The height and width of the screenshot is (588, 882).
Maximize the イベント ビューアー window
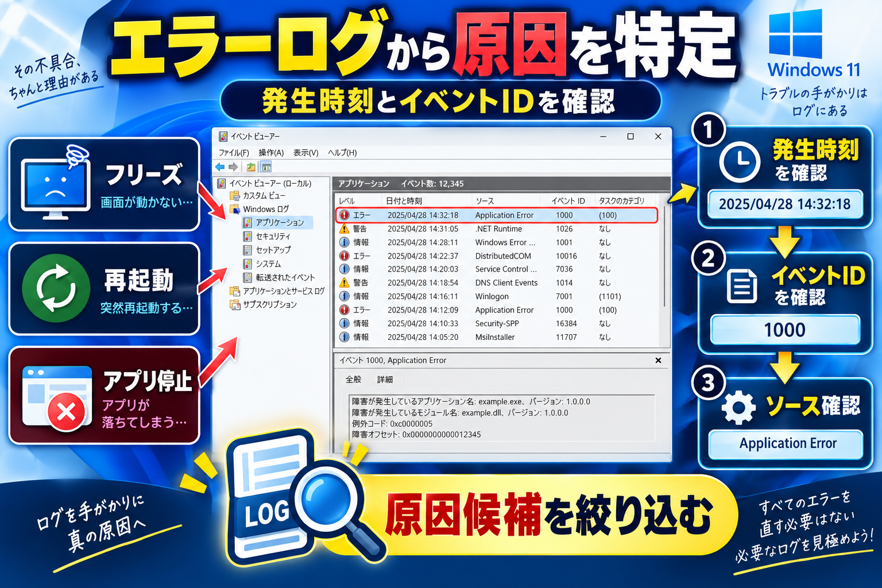630,137
